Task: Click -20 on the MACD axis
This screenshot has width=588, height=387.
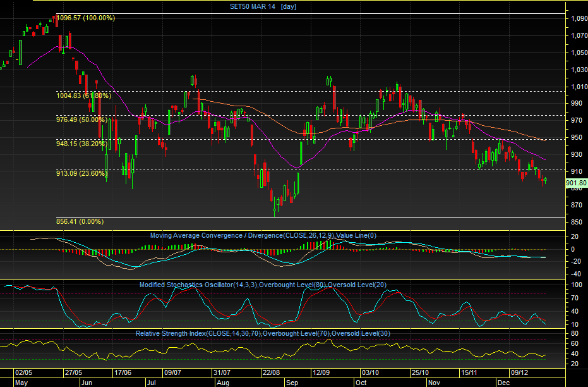Action: click(575, 262)
